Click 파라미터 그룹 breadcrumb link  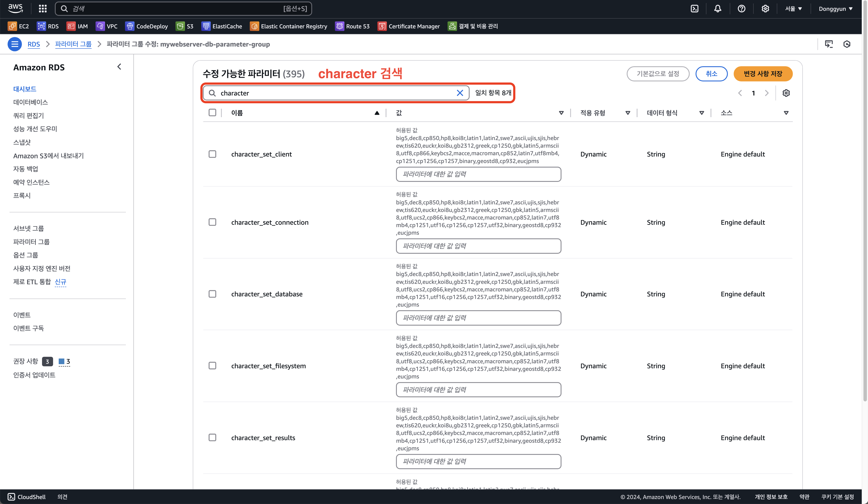click(73, 44)
